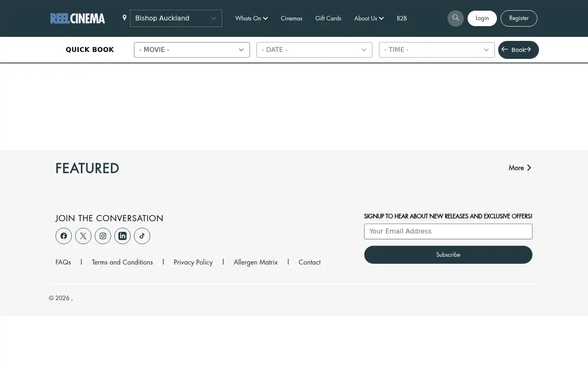Image resolution: width=588 pixels, height=368 pixels.
Task: Click More in Featured section
Action: point(520,168)
